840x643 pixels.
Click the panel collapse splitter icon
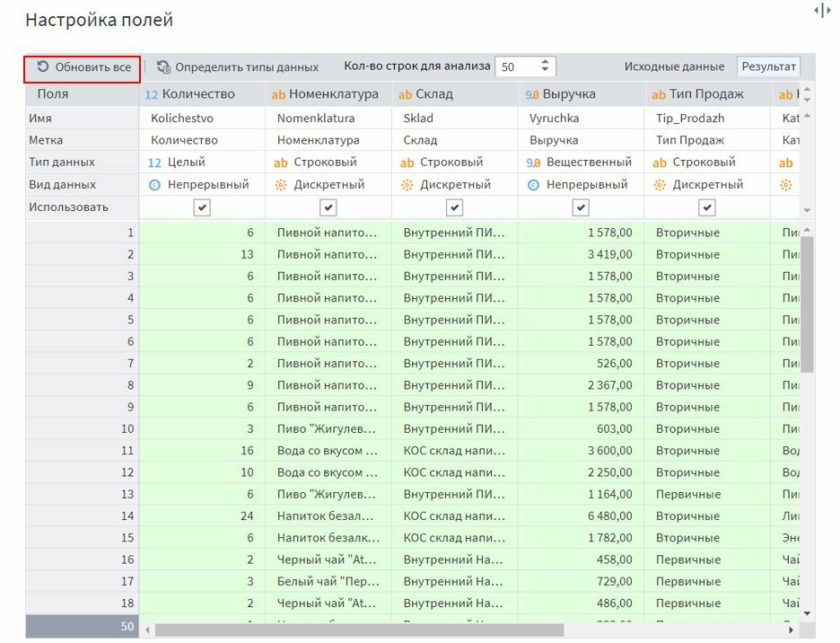pyautogui.click(x=822, y=10)
